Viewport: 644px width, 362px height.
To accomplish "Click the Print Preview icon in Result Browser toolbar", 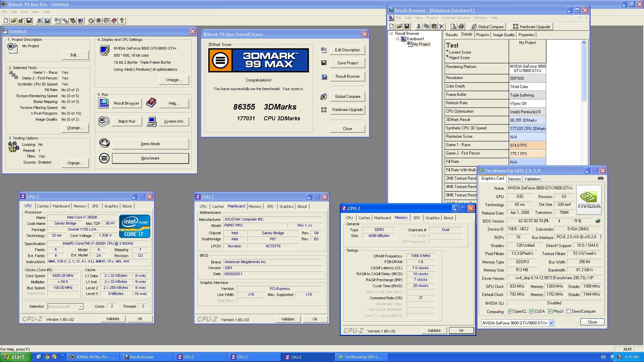I will (x=453, y=26).
